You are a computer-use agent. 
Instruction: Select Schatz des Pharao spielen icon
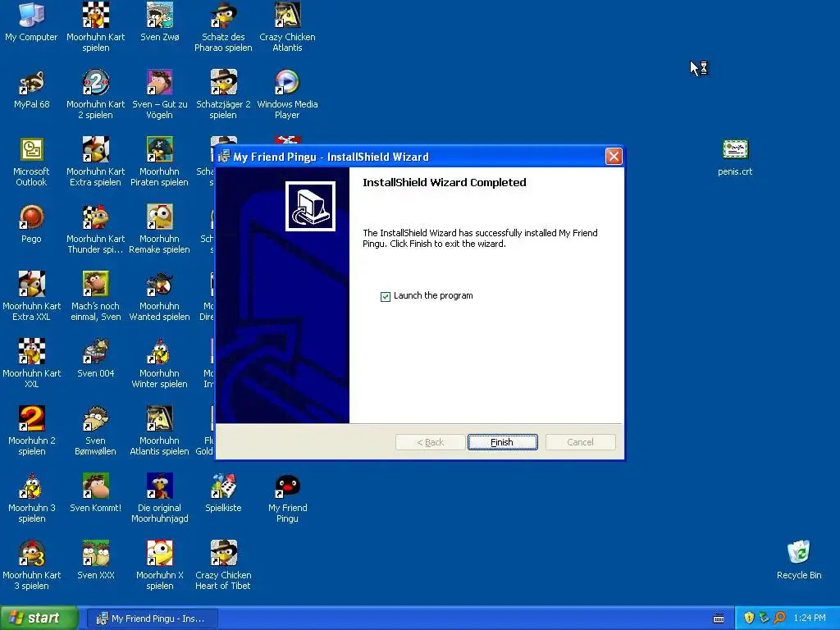[x=223, y=27]
